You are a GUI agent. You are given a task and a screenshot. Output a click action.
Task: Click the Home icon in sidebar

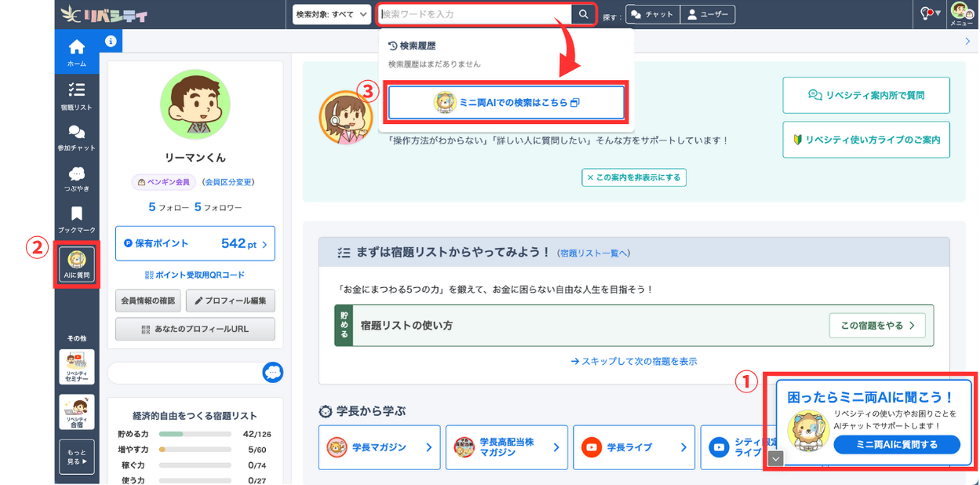76,51
